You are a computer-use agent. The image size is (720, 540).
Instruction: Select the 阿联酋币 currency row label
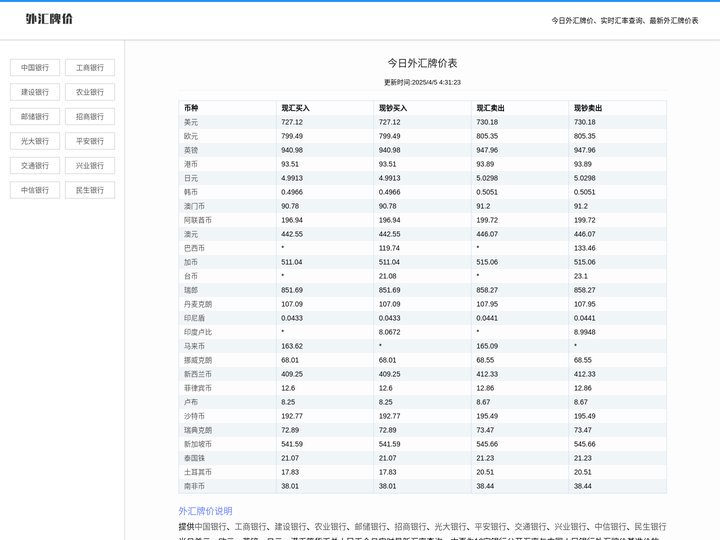(198, 220)
